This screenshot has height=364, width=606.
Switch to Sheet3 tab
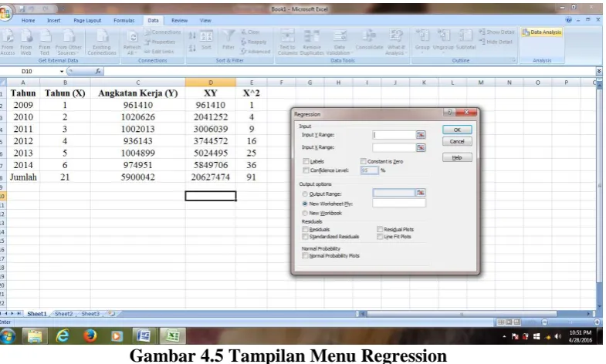coord(90,314)
